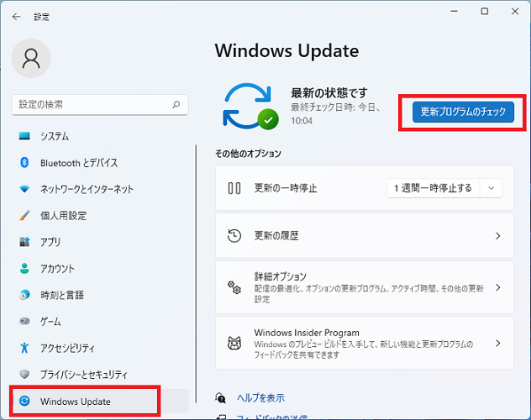This screenshot has height=420, width=531.
Task: Click the help headset icon
Action: point(220,397)
